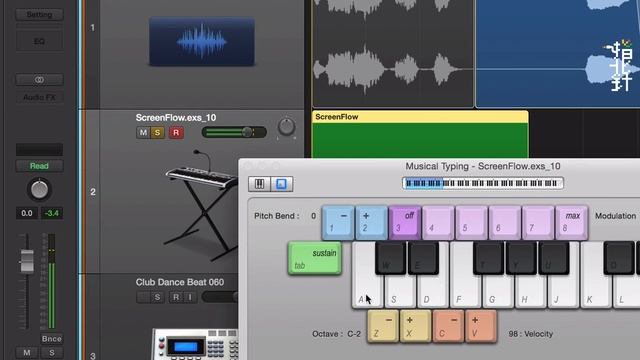This screenshot has height=360, width=640.
Task: Play the black Y key note
Action: 521,258
